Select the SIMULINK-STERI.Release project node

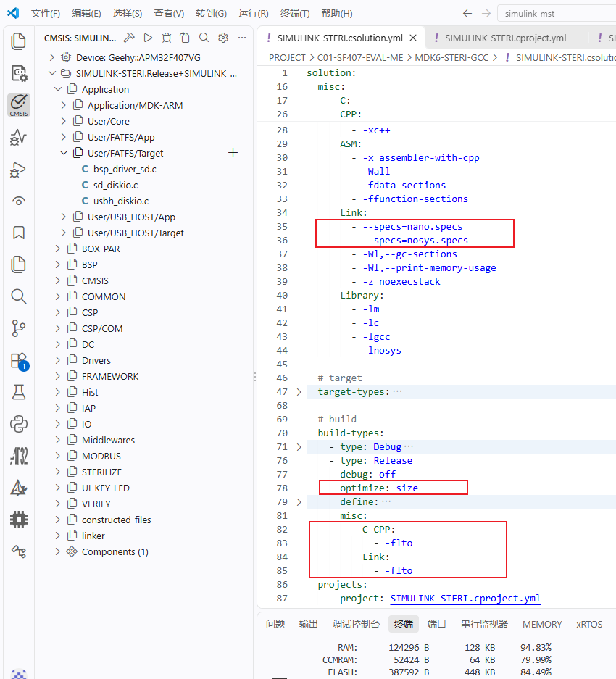(x=156, y=73)
